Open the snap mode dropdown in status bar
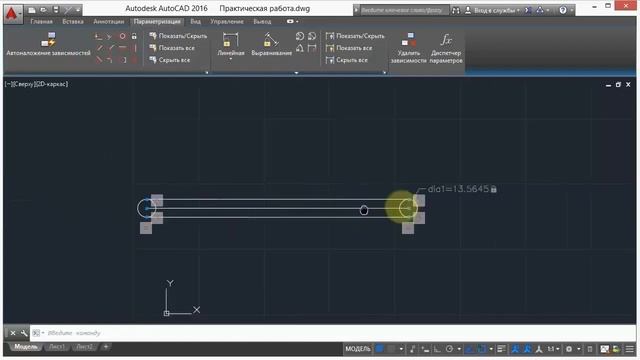This screenshot has height=360, width=640. (x=401, y=349)
